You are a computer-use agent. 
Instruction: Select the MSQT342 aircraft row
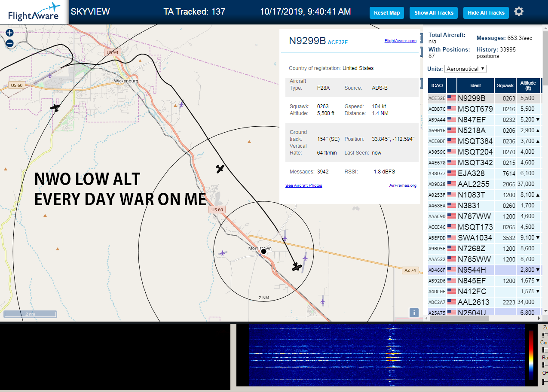[484, 162]
